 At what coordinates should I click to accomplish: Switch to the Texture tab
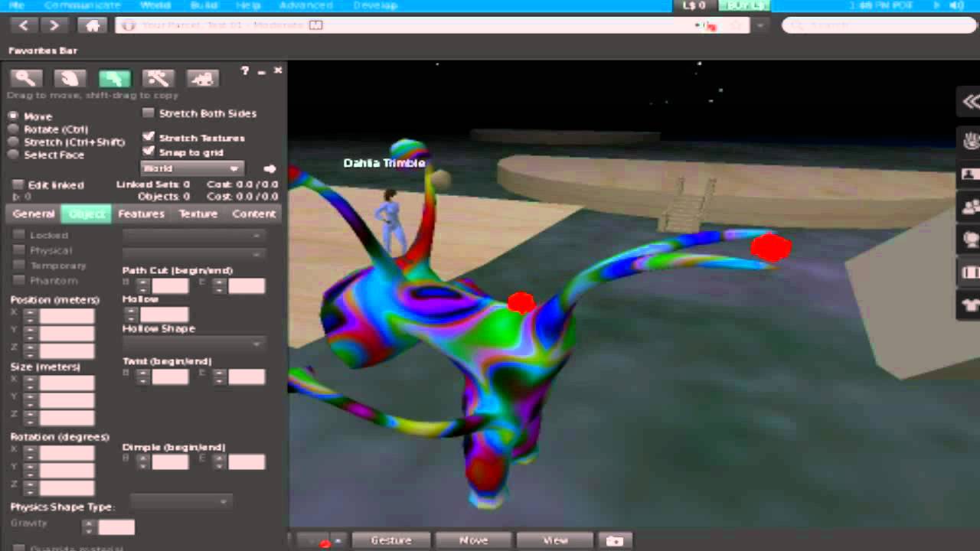pyautogui.click(x=198, y=214)
